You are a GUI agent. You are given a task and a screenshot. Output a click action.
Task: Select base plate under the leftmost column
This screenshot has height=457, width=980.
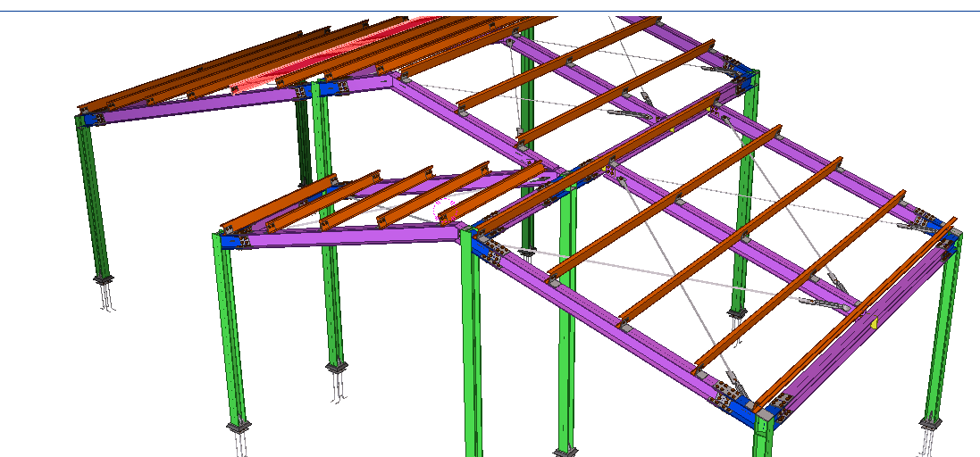click(105, 279)
